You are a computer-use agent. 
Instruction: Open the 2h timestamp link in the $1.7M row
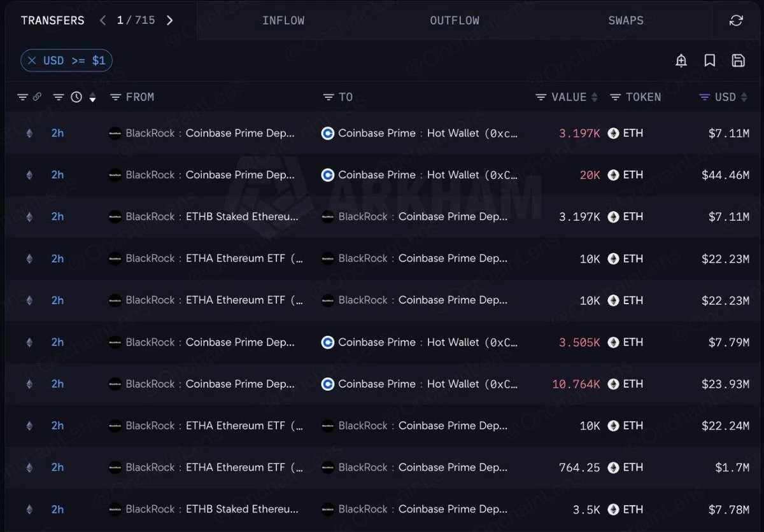[x=58, y=468]
